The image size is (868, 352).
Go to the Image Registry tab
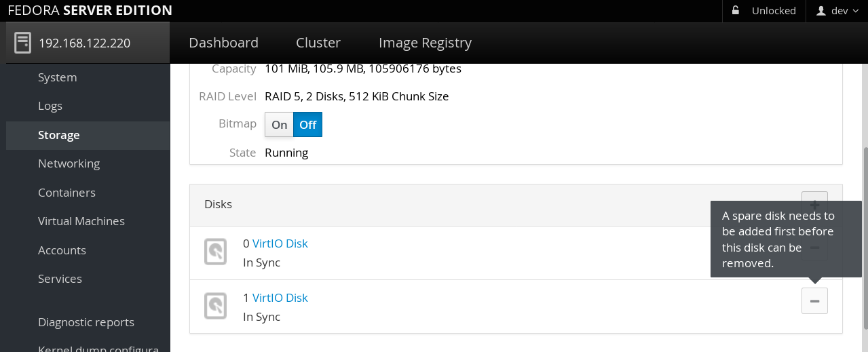pyautogui.click(x=425, y=43)
